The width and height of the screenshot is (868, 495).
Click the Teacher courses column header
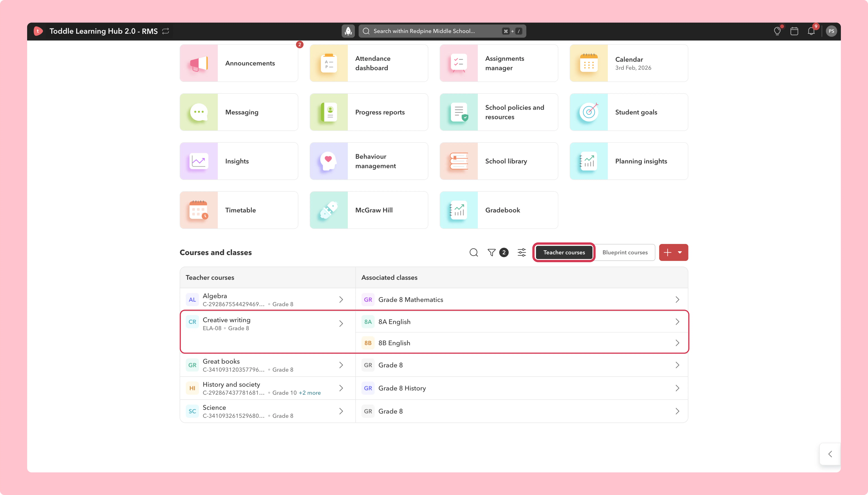(x=210, y=277)
